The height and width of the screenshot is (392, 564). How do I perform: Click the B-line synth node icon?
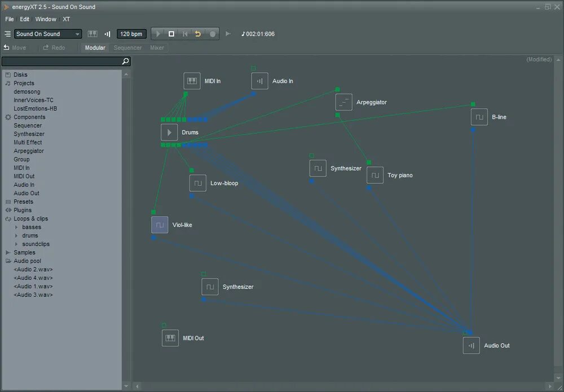tap(478, 116)
